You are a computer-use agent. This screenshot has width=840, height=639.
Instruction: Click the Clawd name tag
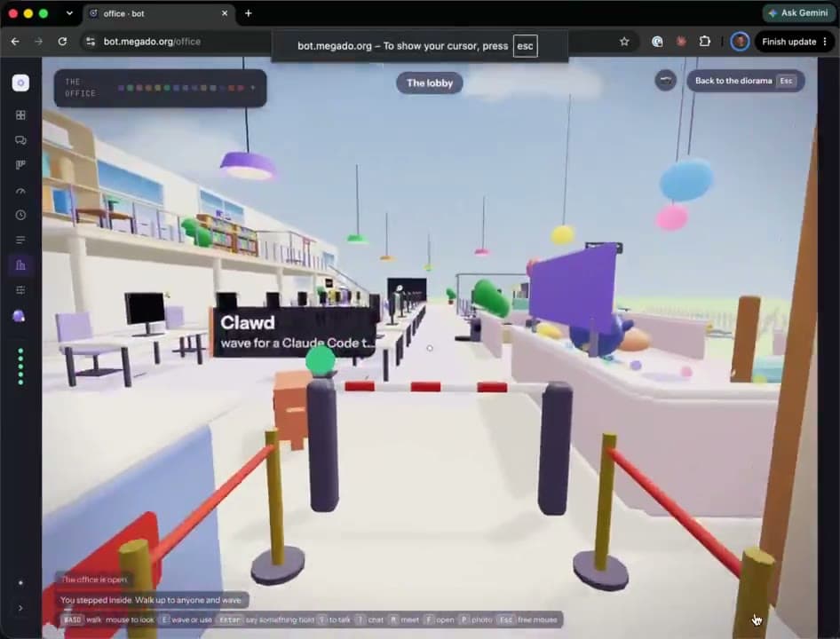coord(294,332)
